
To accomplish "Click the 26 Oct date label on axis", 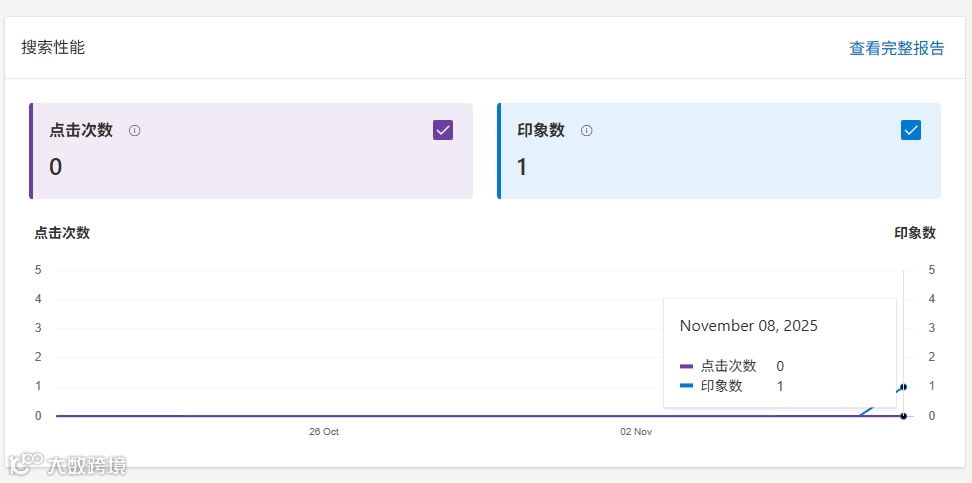I will (x=324, y=432).
